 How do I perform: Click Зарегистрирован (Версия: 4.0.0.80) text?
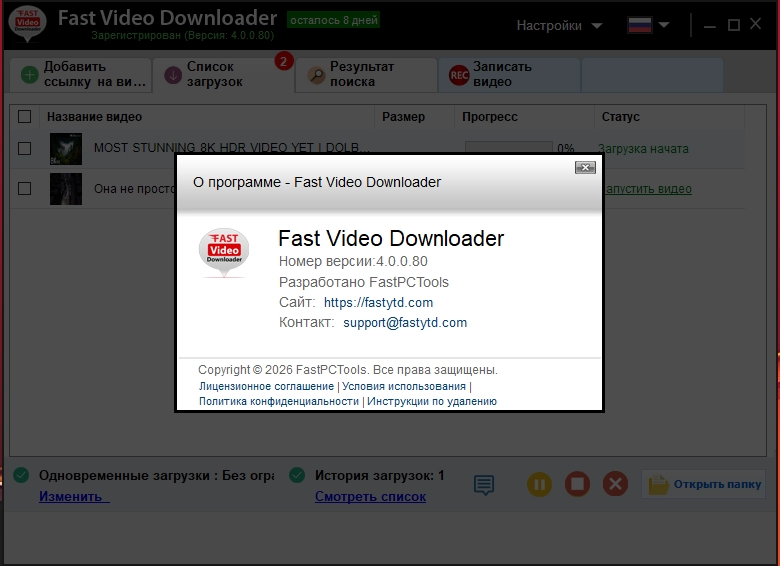coord(183,35)
